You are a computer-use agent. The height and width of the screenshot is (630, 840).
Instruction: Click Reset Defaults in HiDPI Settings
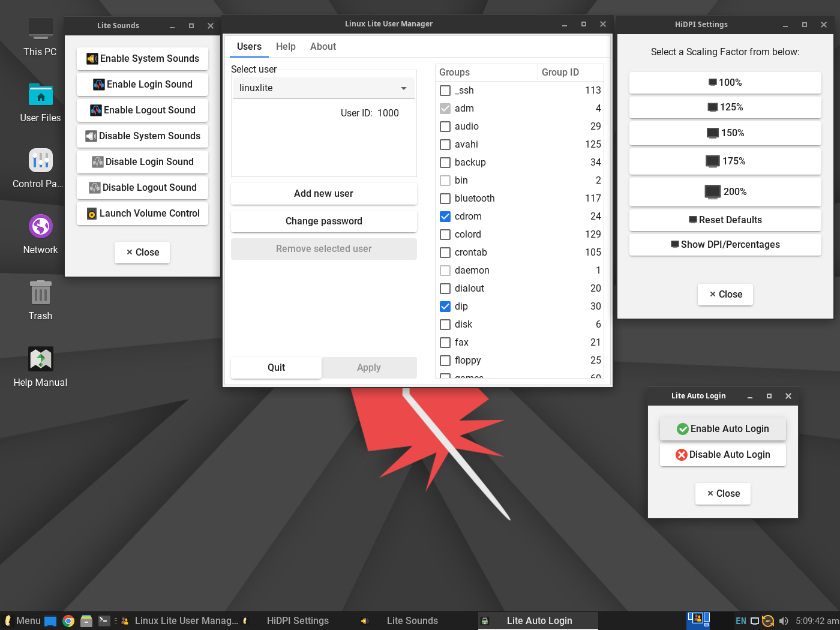(725, 220)
